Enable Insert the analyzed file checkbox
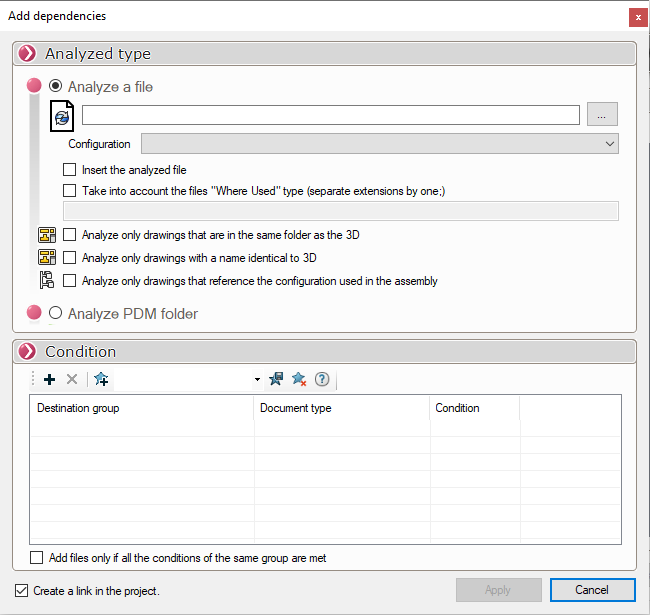Viewport: 650px width, 615px height. pyautogui.click(x=70, y=170)
